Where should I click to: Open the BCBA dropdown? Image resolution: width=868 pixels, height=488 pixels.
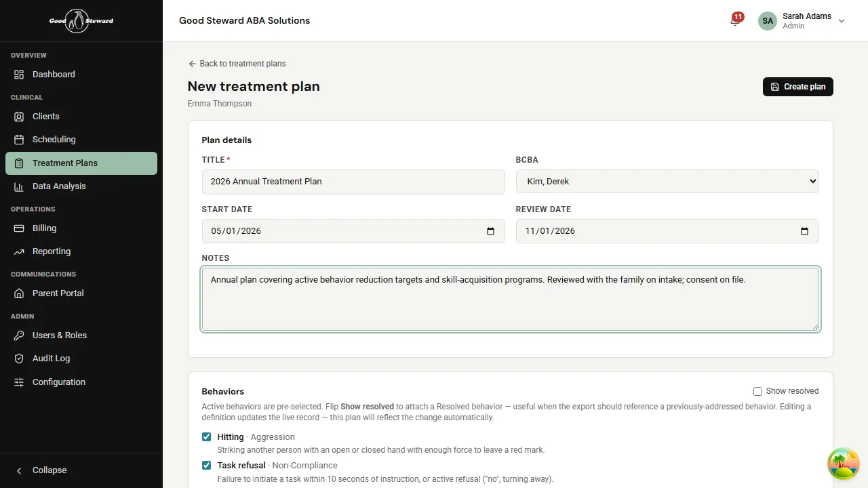[x=667, y=181]
